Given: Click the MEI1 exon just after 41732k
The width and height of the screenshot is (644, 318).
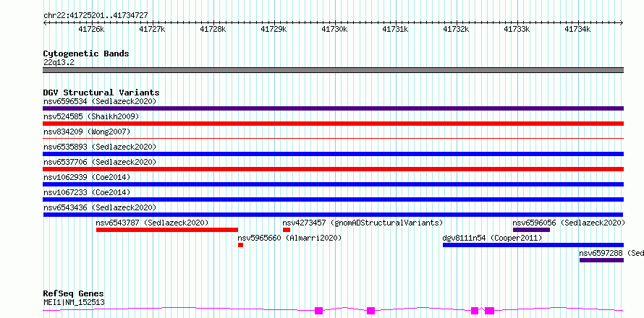Looking at the screenshot, I should pos(475,311).
